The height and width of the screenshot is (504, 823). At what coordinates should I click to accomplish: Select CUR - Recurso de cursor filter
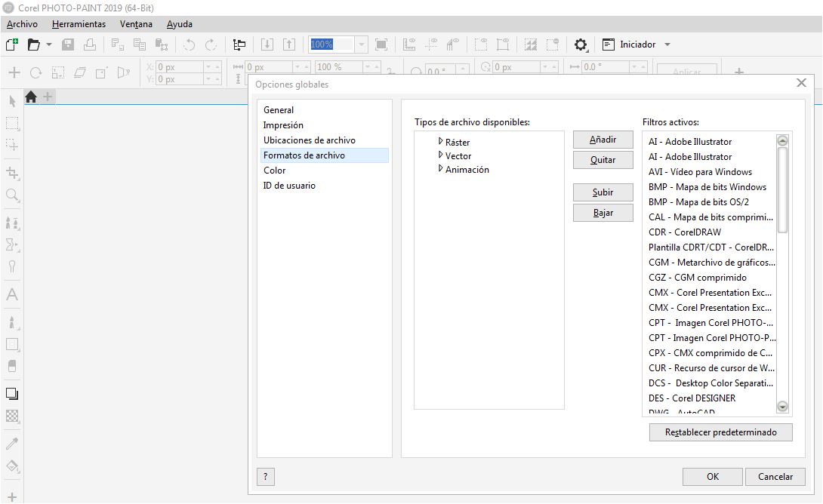pyautogui.click(x=710, y=368)
